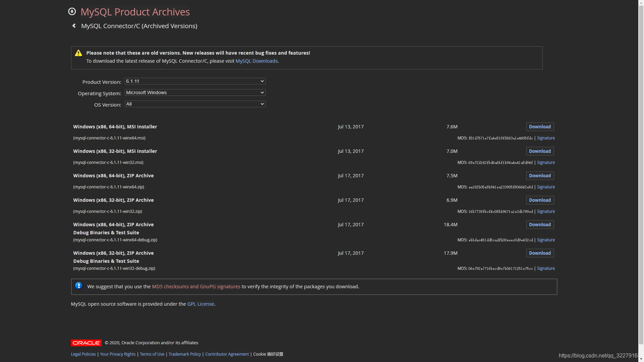Click the yellow warning triangle icon
The image size is (644, 362).
pos(78,53)
